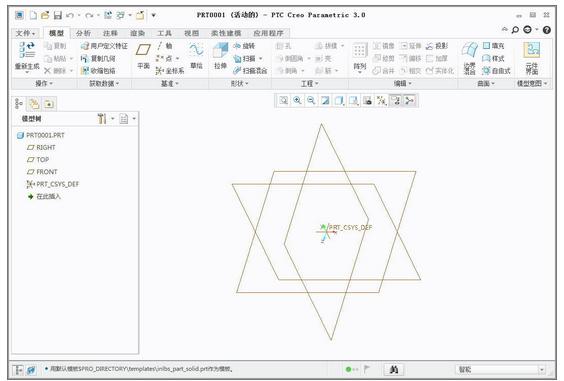This screenshot has height=381, width=564.
Task: Click the Open folder icon in quick access toolbar
Action: [x=45, y=15]
